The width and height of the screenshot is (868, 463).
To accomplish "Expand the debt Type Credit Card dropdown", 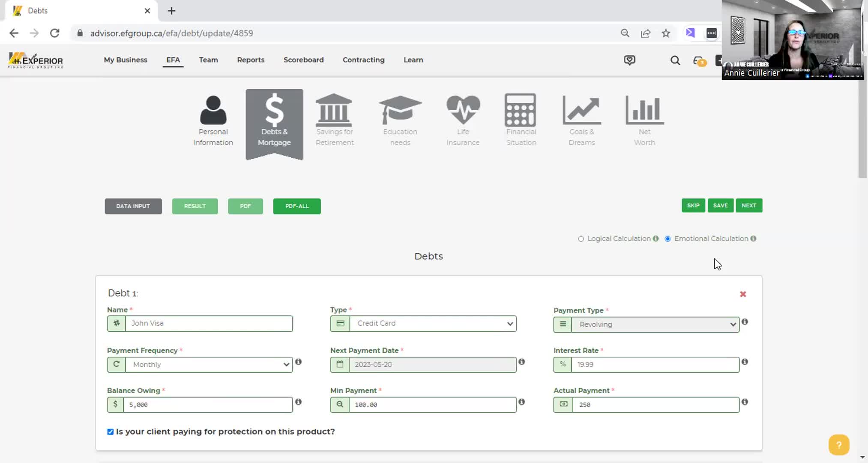I will [x=433, y=324].
